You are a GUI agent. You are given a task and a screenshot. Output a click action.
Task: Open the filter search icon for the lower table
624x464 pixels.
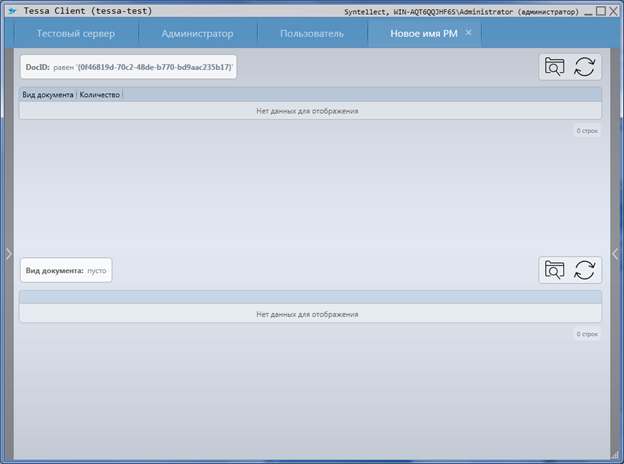tap(555, 270)
